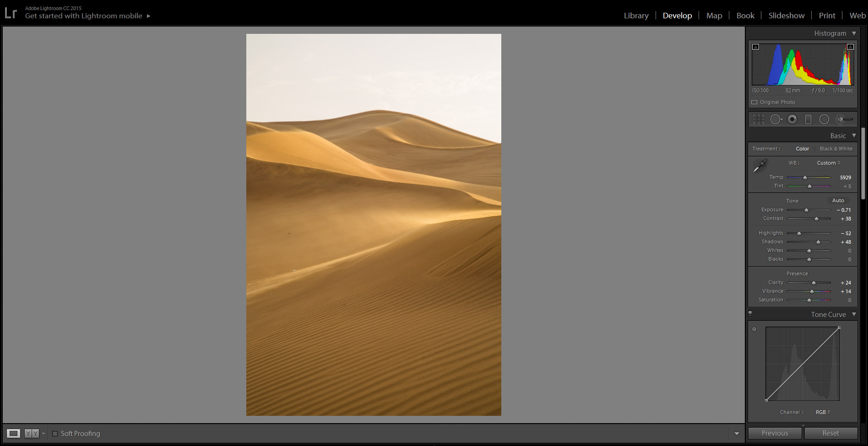
Task: Open the Channel RGB dropdown
Action: (823, 412)
